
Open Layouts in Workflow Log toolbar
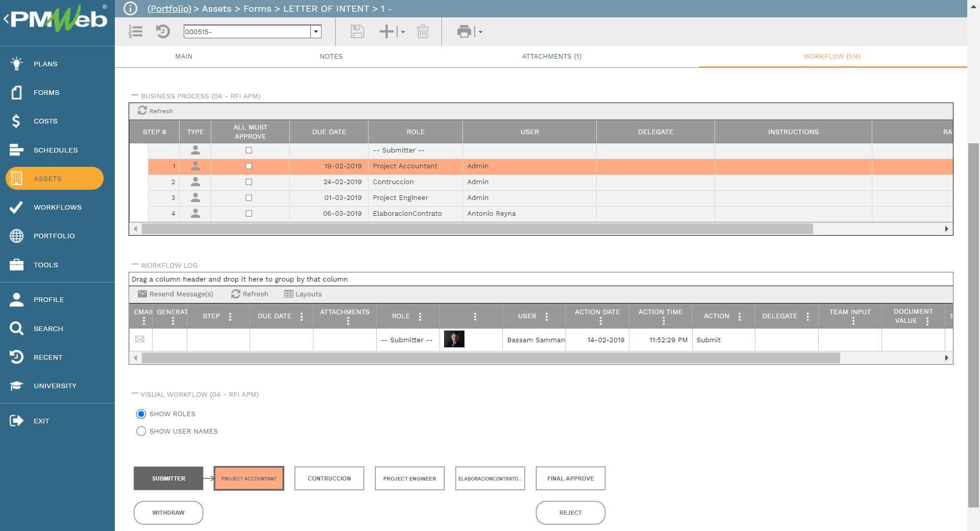tap(303, 294)
